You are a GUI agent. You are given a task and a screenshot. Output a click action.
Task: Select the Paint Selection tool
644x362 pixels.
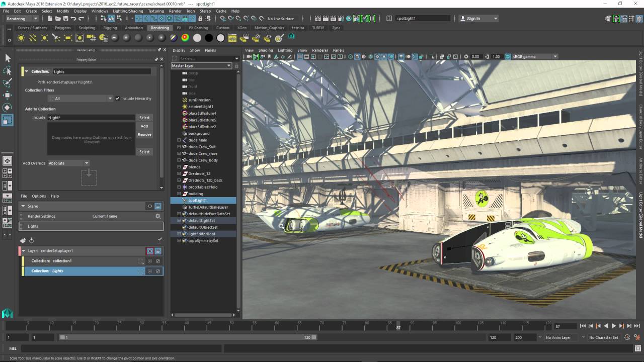click(8, 83)
